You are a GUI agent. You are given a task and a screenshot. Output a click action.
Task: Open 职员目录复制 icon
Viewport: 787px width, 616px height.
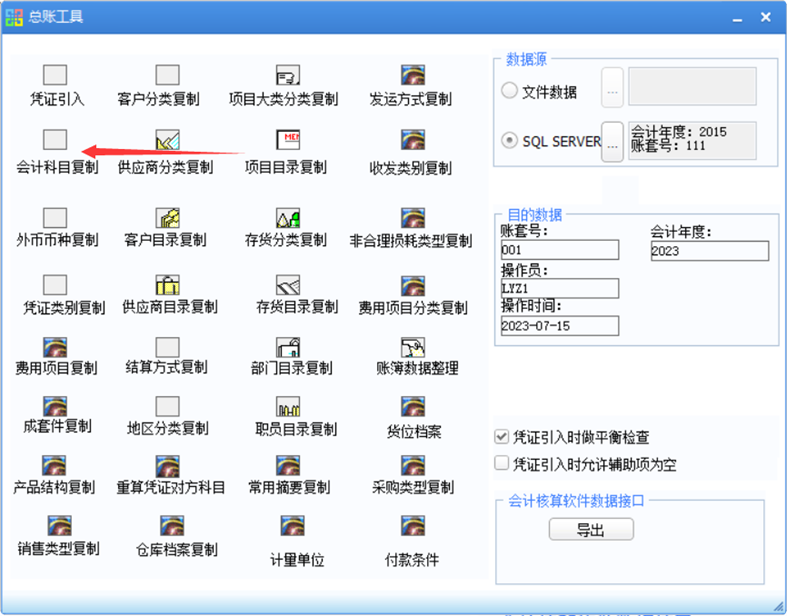pyautogui.click(x=288, y=407)
